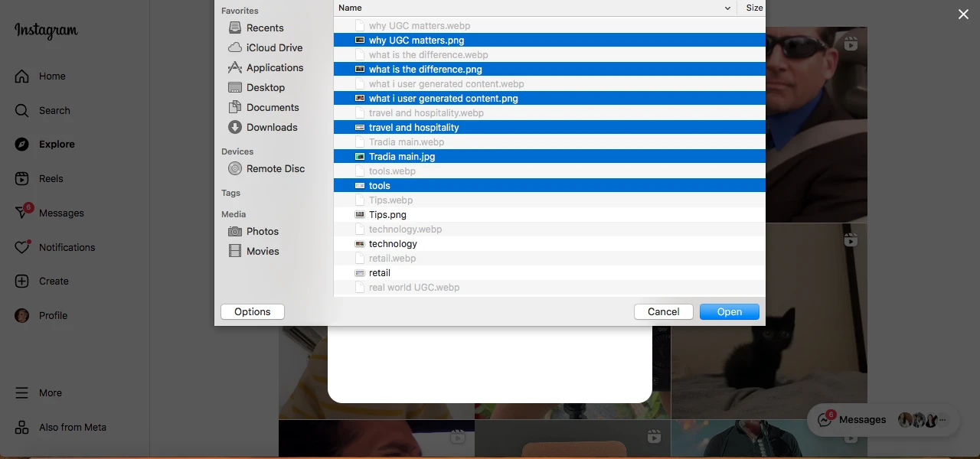Select Remote Disc under Devices
The image size is (980, 459).
(276, 169)
